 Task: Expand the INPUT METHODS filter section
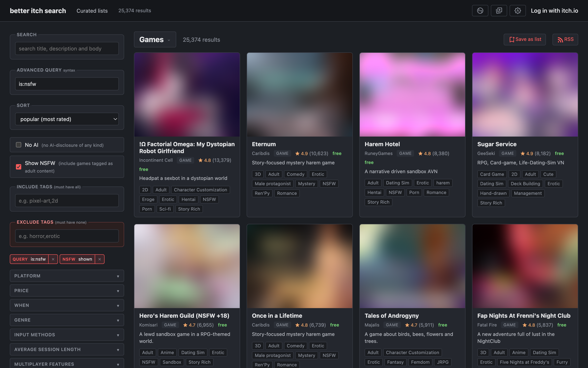pyautogui.click(x=67, y=335)
